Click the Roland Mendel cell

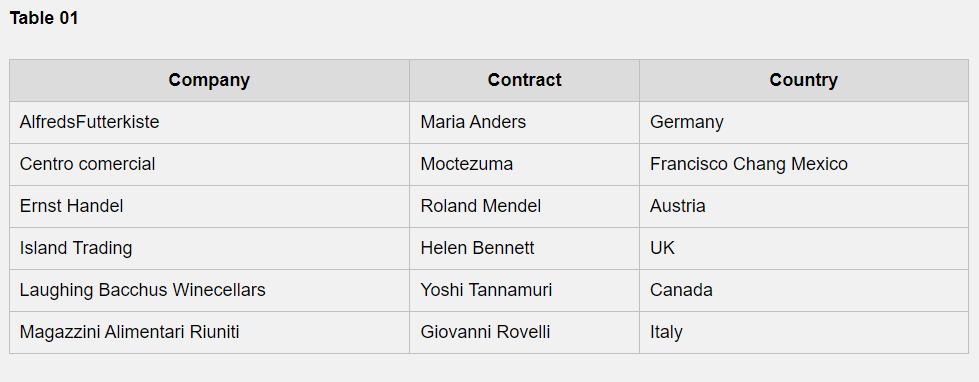(x=524, y=206)
